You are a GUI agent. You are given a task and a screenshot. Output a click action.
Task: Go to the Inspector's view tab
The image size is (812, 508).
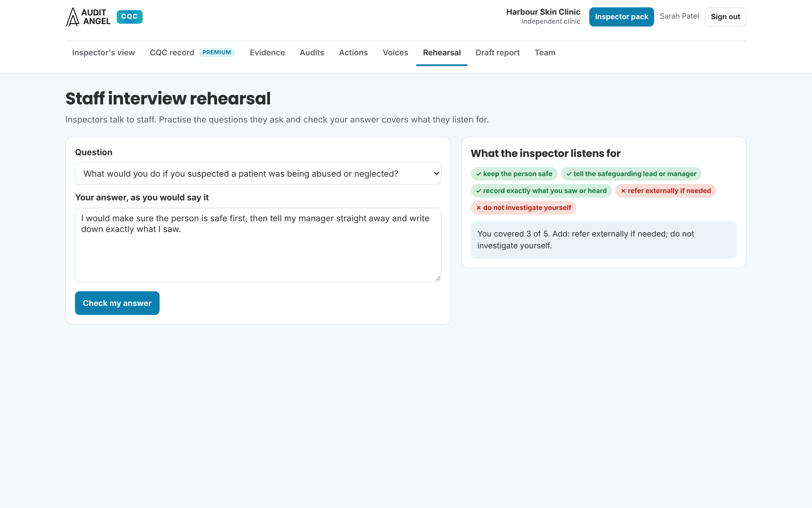pyautogui.click(x=103, y=53)
